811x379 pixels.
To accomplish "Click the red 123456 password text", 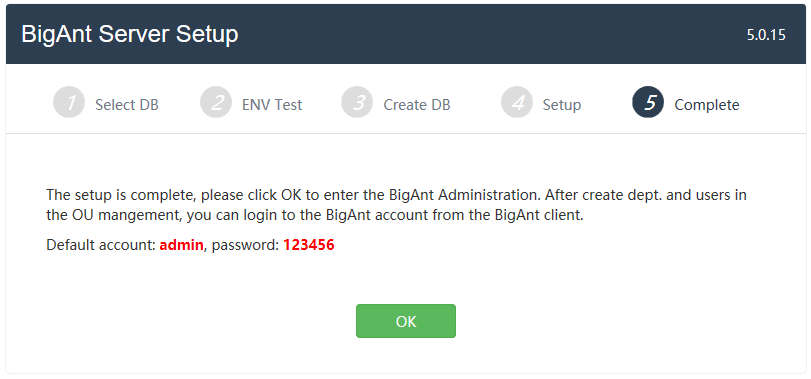I will point(309,245).
